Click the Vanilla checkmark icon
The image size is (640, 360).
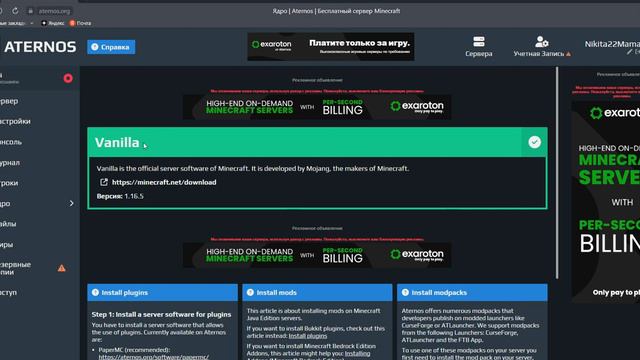534,142
